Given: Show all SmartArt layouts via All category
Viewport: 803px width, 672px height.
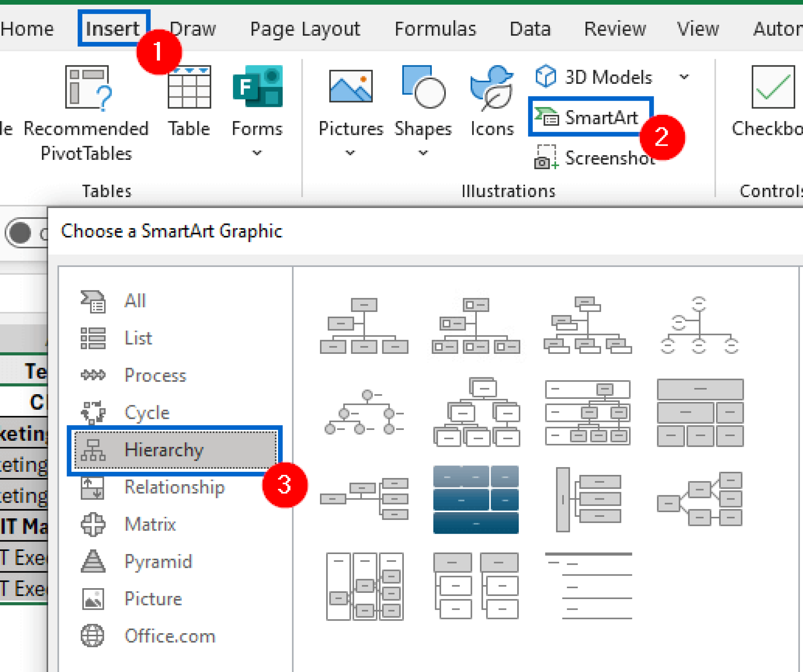Looking at the screenshot, I should click(x=134, y=301).
